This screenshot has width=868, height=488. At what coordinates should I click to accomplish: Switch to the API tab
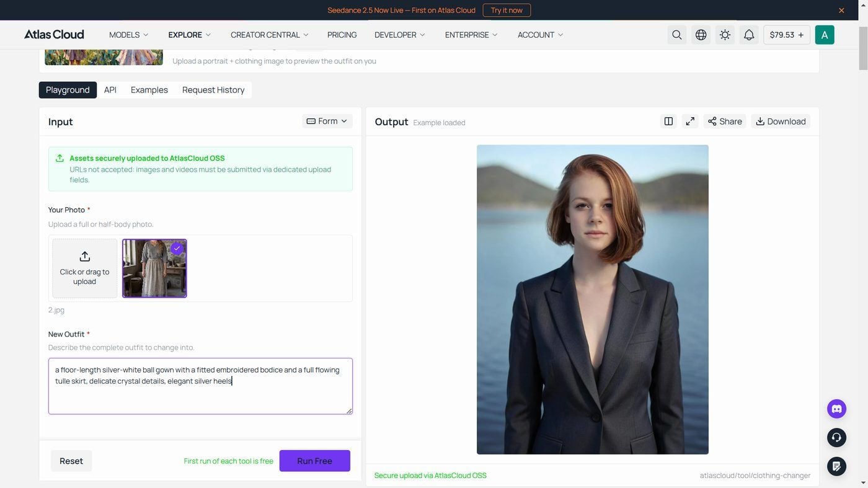tap(110, 90)
